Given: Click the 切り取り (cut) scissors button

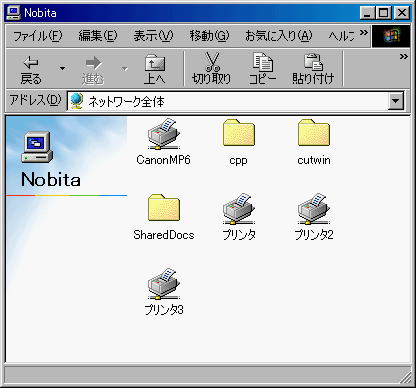Looking at the screenshot, I should click(x=212, y=69).
